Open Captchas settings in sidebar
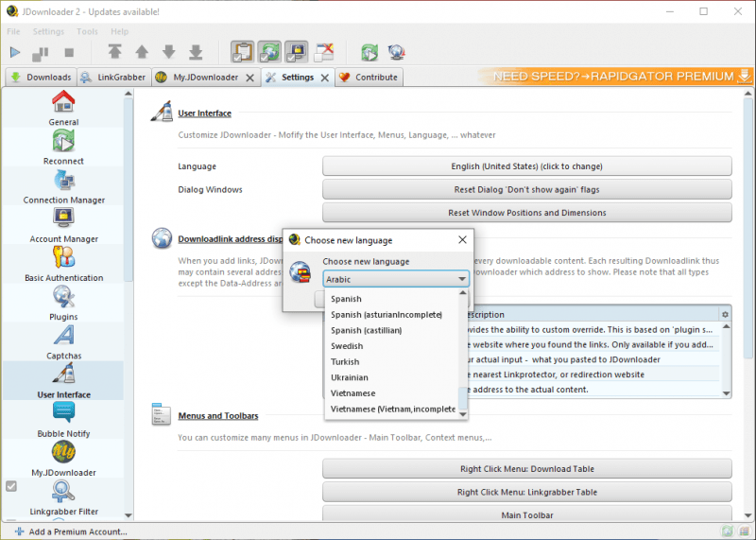 coord(63,342)
